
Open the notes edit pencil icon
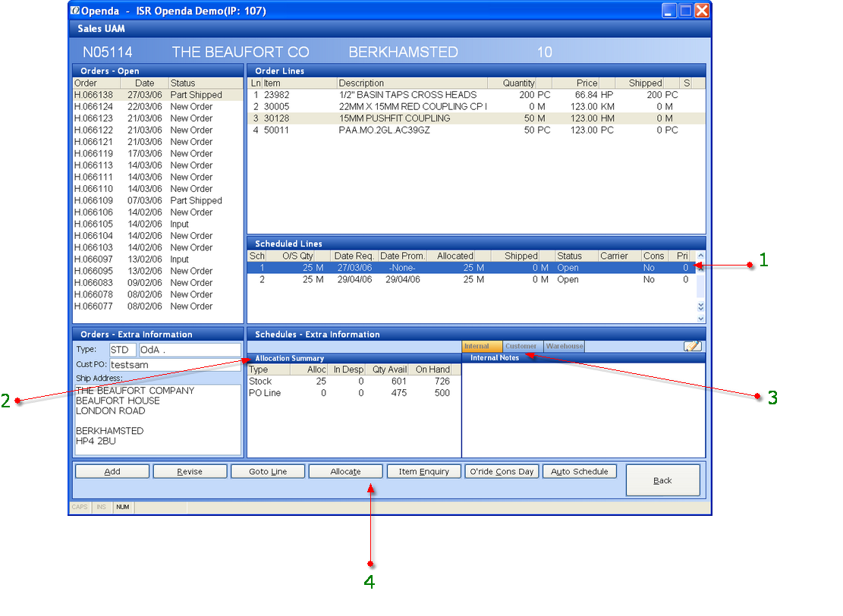click(693, 346)
